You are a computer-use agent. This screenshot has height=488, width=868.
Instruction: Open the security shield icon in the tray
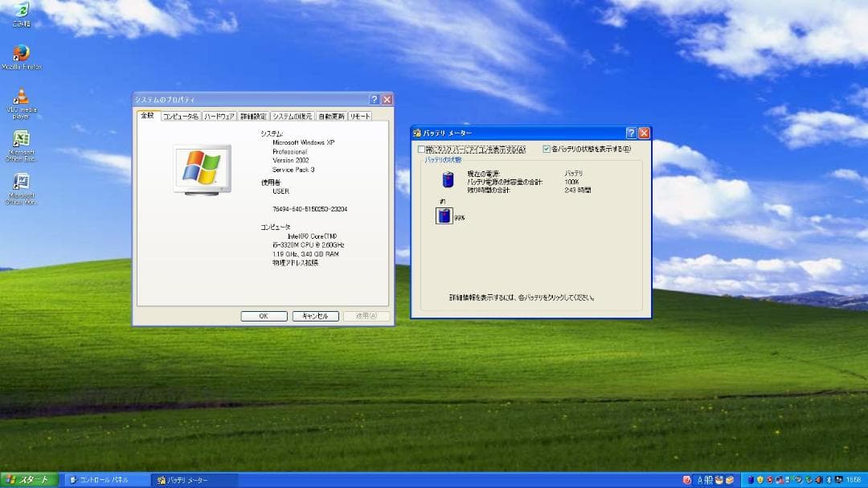coord(760,480)
